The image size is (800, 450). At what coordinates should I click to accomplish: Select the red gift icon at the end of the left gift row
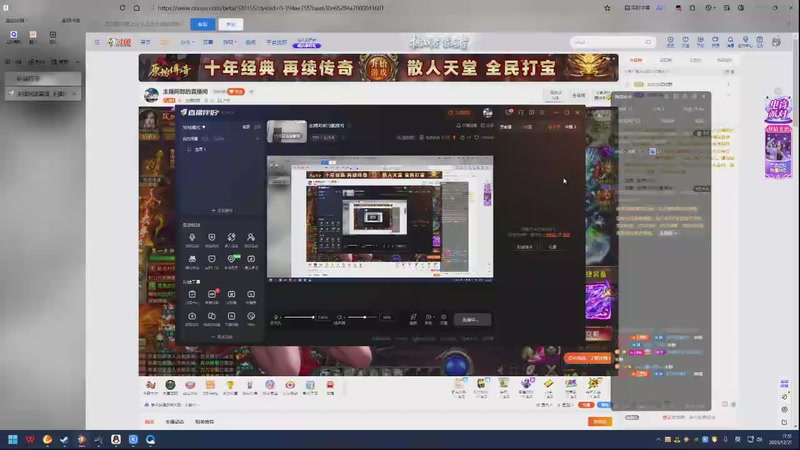(330, 387)
